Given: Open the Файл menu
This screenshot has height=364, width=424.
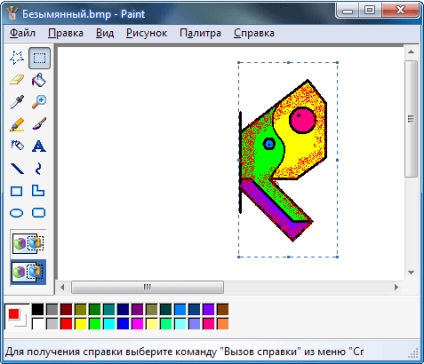Looking at the screenshot, I should (23, 33).
